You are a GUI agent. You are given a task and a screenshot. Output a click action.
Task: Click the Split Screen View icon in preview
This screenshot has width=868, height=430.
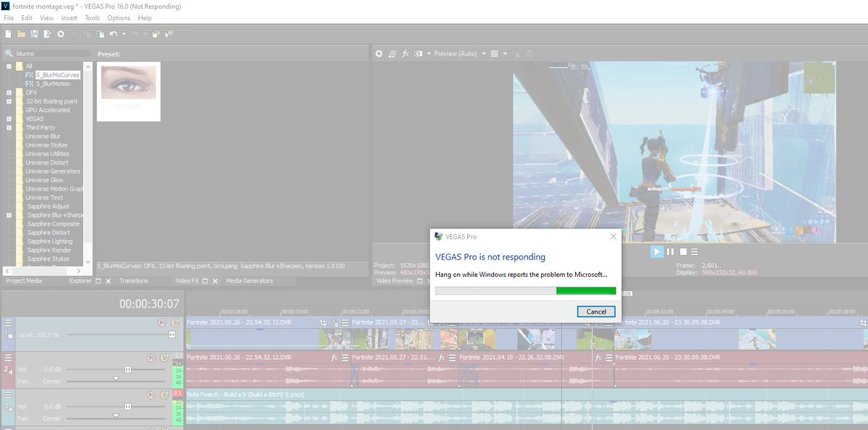click(418, 53)
